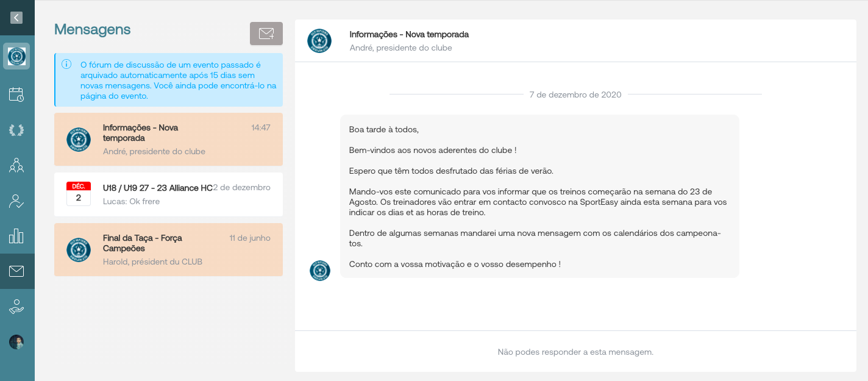Open the laurel wreath championships icon
This screenshot has width=868, height=381.
(x=16, y=130)
